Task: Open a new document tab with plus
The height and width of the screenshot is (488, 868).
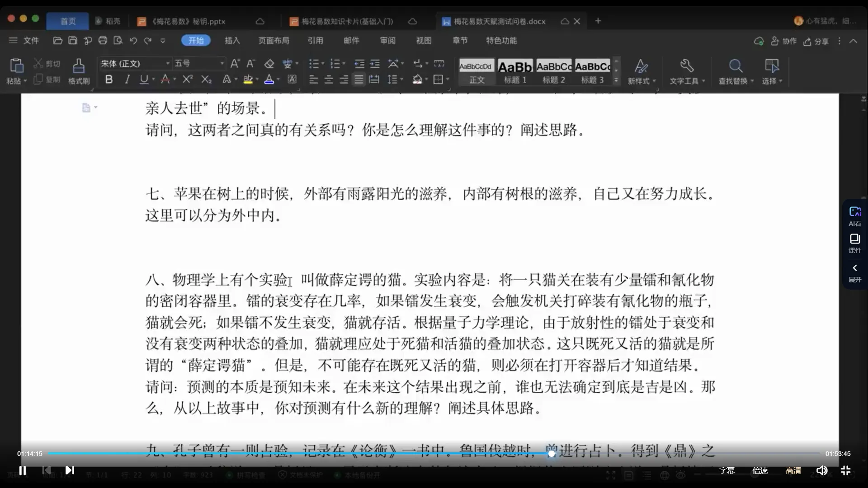Action: (x=598, y=21)
